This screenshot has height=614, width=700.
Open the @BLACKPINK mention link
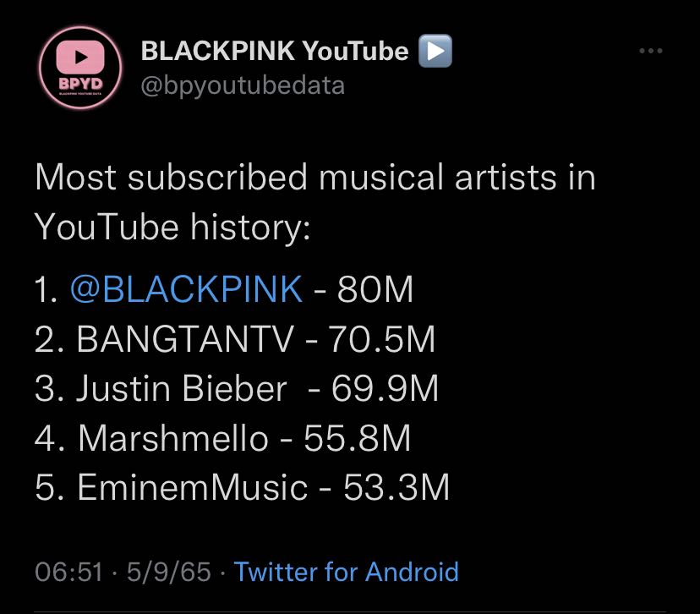[x=186, y=290]
